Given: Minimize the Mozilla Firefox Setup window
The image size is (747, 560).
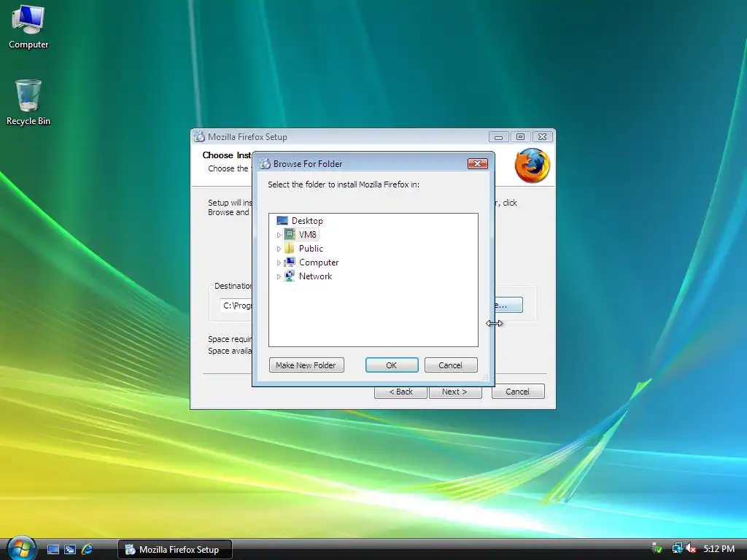Looking at the screenshot, I should [498, 137].
